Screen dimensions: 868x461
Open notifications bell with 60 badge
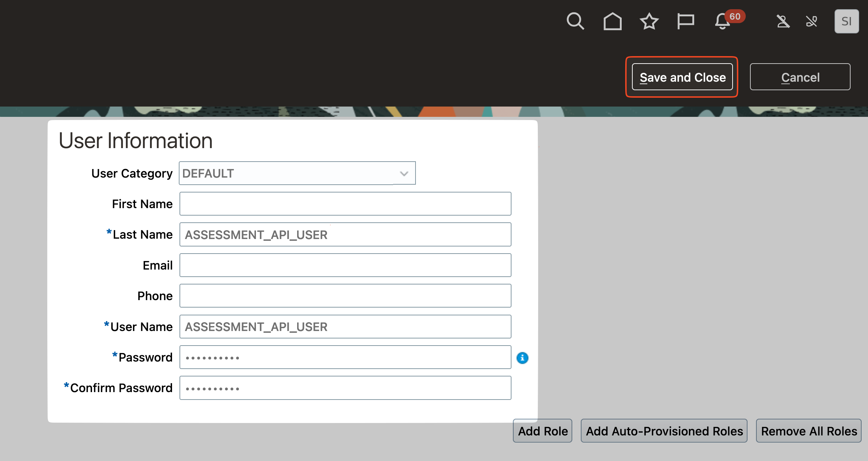pyautogui.click(x=723, y=21)
